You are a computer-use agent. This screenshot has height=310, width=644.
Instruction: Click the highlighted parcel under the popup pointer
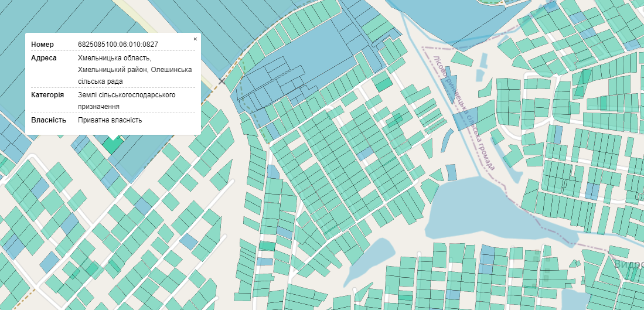(113, 145)
